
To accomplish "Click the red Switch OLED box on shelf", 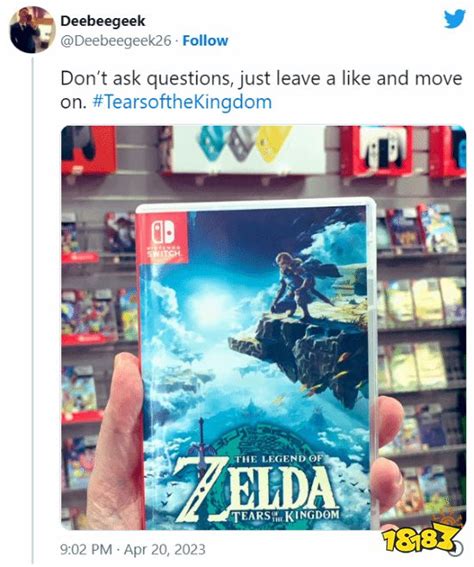I will (377, 151).
